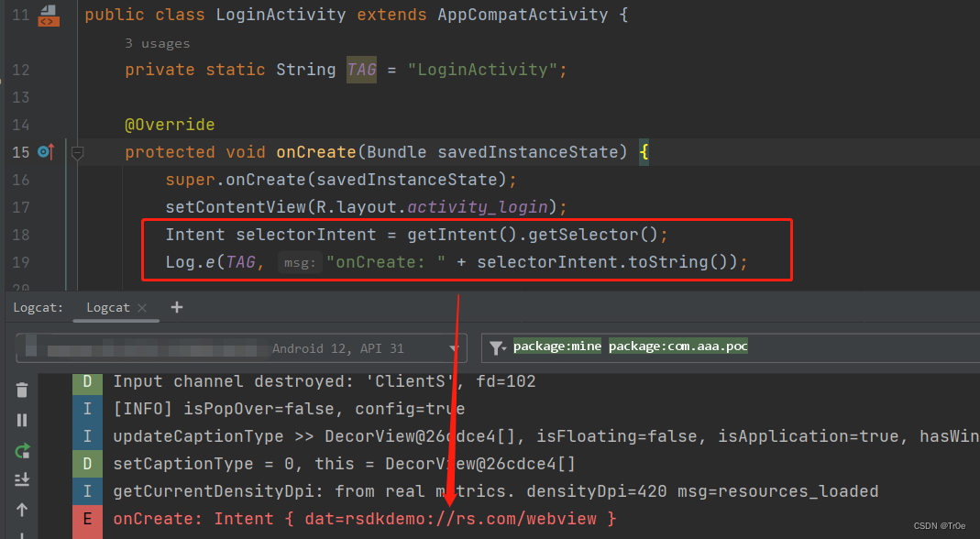Select log line 'getCurrentDensityDpi: from real metrics'

496,491
